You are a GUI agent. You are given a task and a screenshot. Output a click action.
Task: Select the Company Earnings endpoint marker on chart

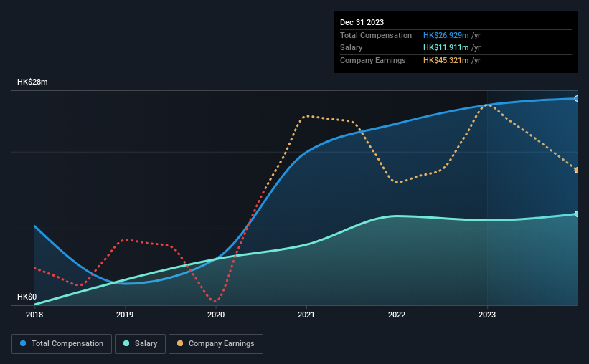[576, 171]
